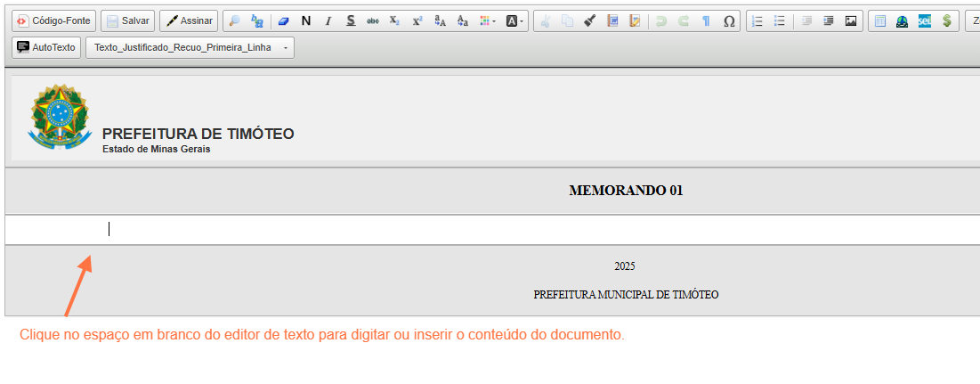
Task: Open the Texto_Justificado_Recuo_Primeira_Linha style dropdown
Action: [190, 47]
